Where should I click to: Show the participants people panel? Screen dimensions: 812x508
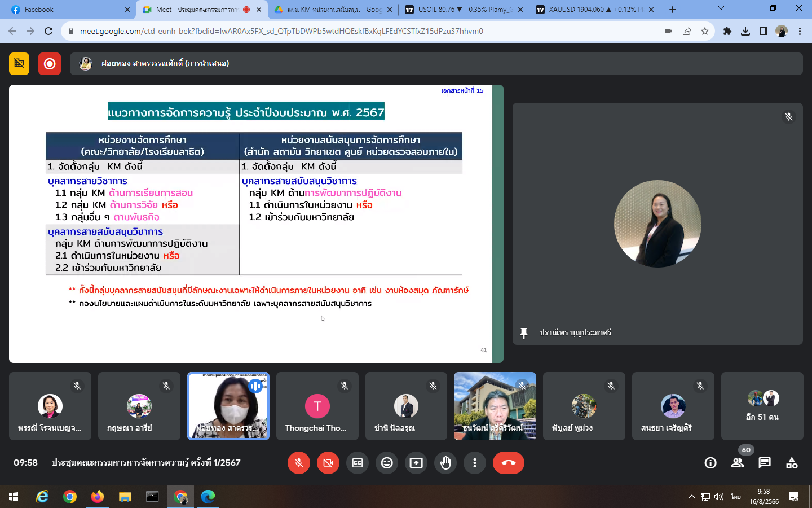tap(738, 463)
